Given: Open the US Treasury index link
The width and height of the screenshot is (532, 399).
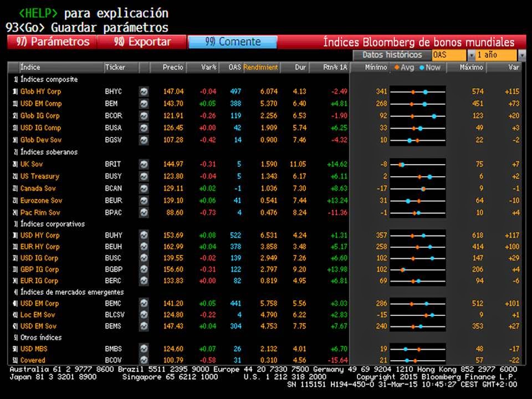Looking at the screenshot, I should click(40, 176).
